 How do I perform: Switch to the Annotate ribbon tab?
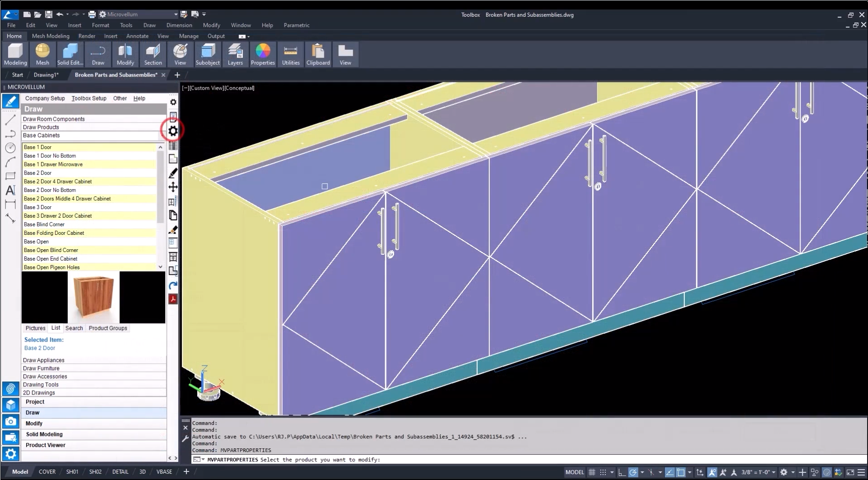point(137,36)
